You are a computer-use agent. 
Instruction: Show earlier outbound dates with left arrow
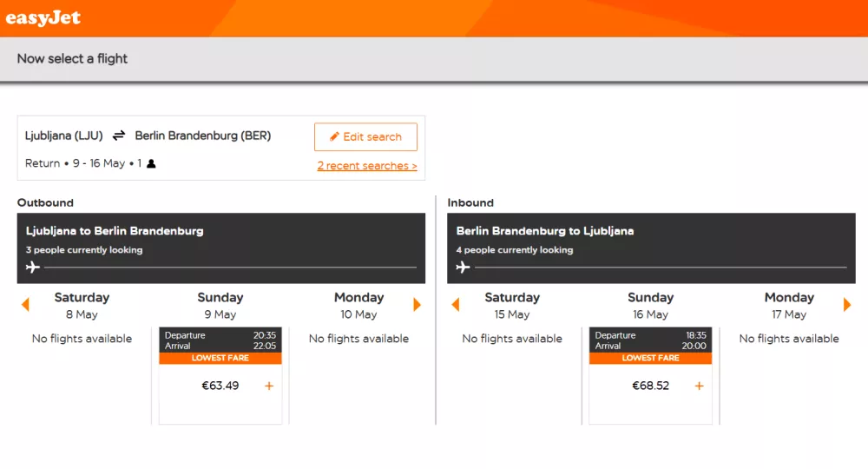pyautogui.click(x=25, y=305)
